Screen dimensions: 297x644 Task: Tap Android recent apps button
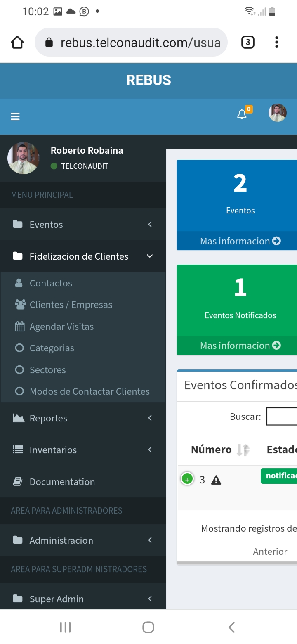point(65,627)
